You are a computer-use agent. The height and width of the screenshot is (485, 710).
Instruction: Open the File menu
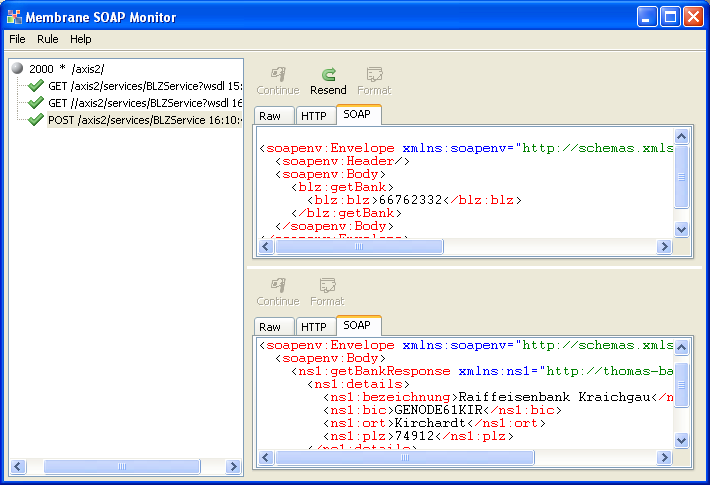point(17,39)
